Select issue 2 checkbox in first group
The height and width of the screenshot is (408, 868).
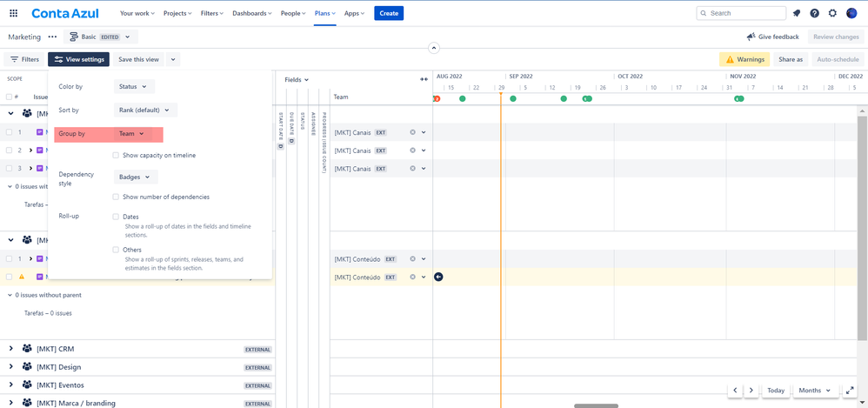coord(9,150)
